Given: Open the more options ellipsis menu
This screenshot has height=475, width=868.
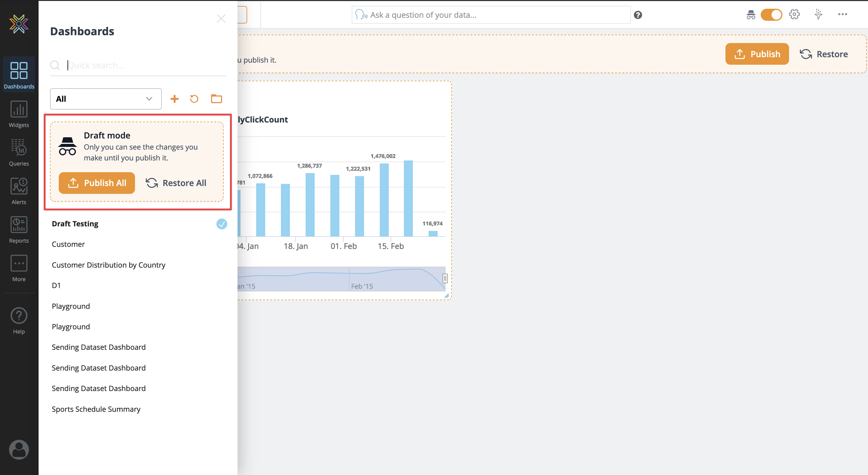Looking at the screenshot, I should pos(843,14).
